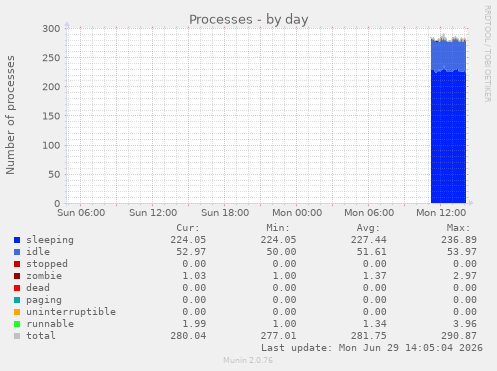Image resolution: width=497 pixels, height=371 pixels.
Task: Click the 150 y-axis tick label
Action: click(x=51, y=116)
